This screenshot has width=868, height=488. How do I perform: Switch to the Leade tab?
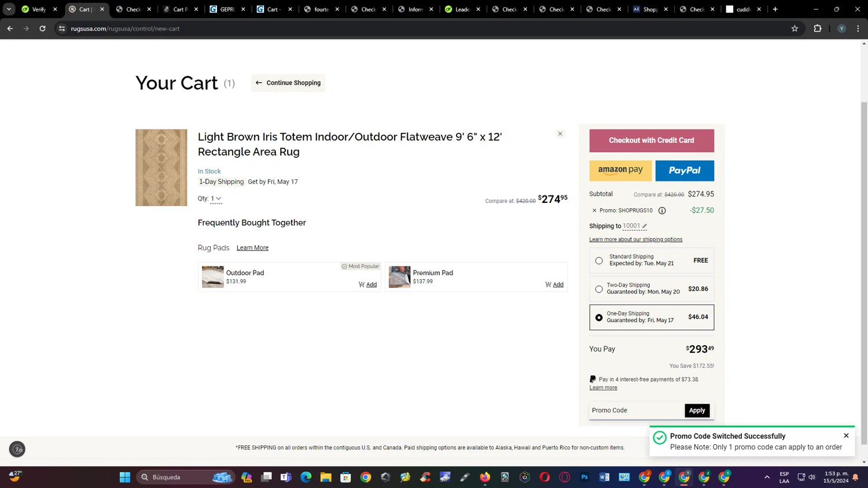[x=462, y=9]
